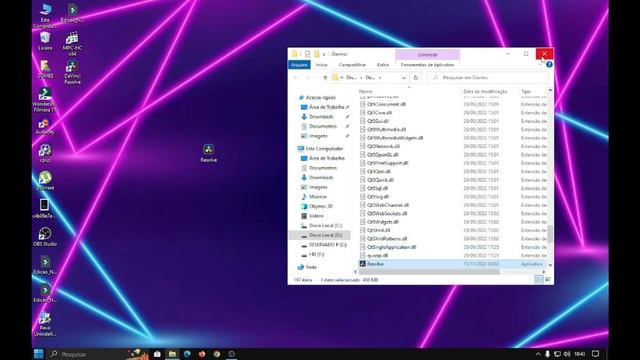This screenshot has width=640, height=360.
Task: Select the Resolve icon in desktop center
Action: pos(209,153)
